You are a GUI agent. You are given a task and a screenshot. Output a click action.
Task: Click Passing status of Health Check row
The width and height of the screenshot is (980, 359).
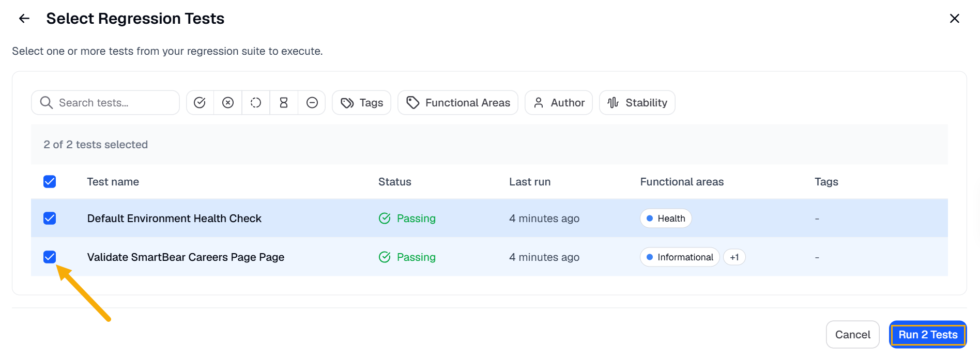(x=407, y=218)
